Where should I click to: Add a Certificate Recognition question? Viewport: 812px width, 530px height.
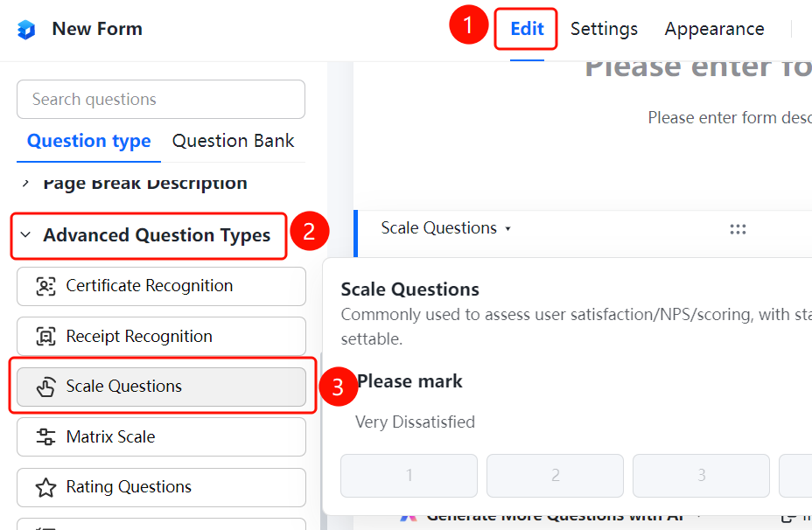coord(161,286)
